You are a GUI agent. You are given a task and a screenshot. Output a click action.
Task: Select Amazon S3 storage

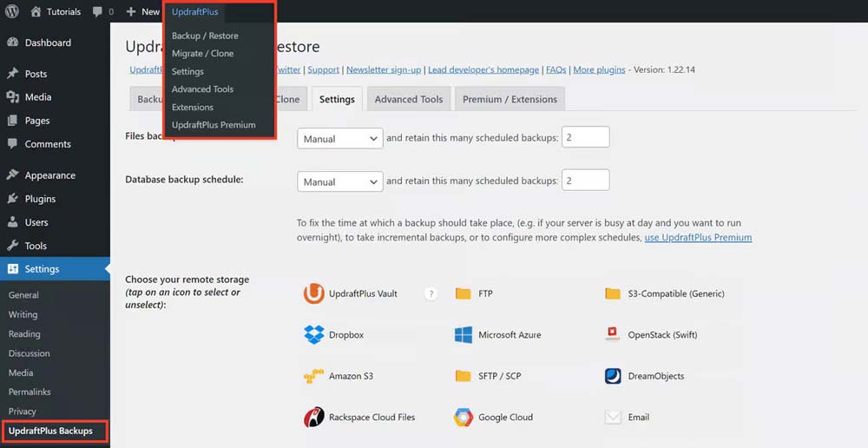339,376
